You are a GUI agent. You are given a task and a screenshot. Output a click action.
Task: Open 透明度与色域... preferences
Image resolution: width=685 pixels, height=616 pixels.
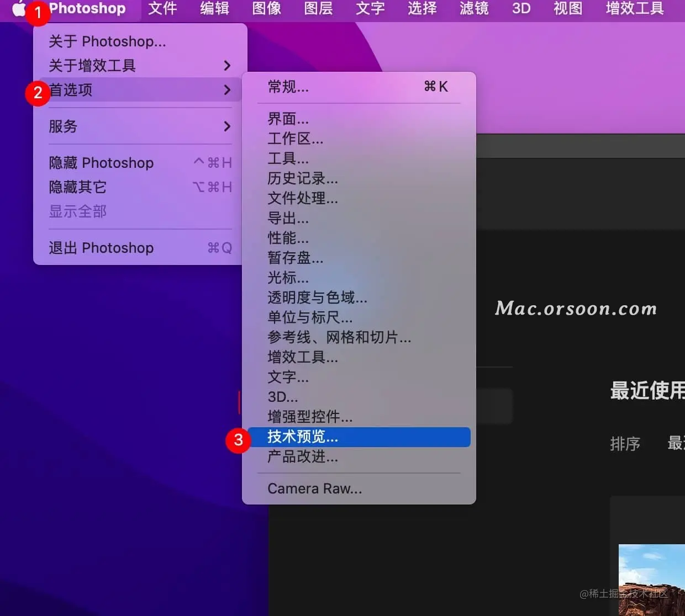click(x=359, y=298)
